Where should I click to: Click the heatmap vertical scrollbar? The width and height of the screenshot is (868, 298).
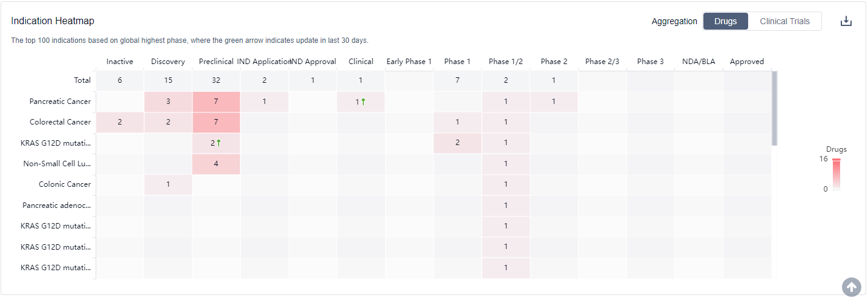coord(774,109)
